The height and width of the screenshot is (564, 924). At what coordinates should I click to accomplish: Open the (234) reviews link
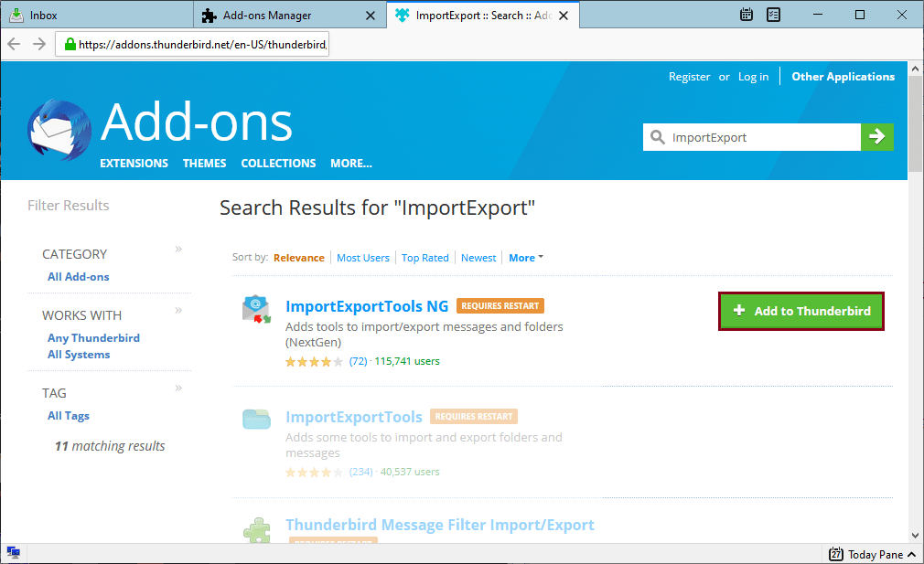360,473
